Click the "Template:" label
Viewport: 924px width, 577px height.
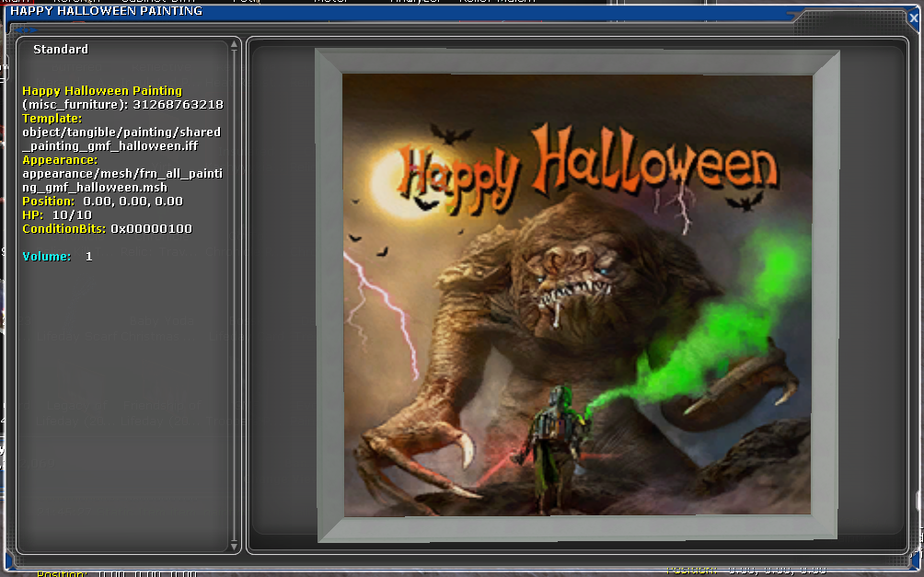pyautogui.click(x=52, y=119)
